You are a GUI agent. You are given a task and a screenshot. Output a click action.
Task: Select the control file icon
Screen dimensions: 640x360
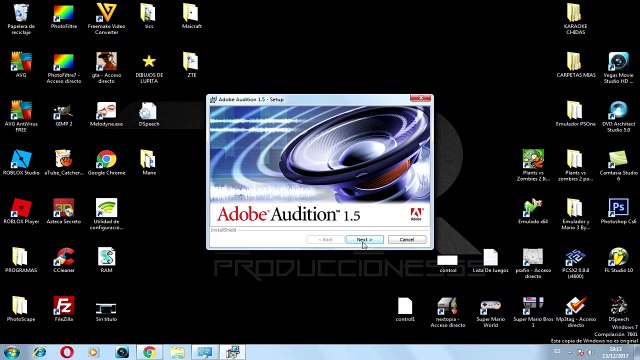[x=448, y=264]
